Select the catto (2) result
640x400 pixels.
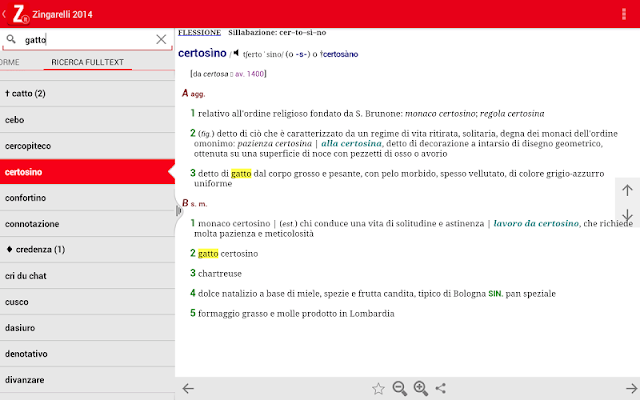[87, 93]
